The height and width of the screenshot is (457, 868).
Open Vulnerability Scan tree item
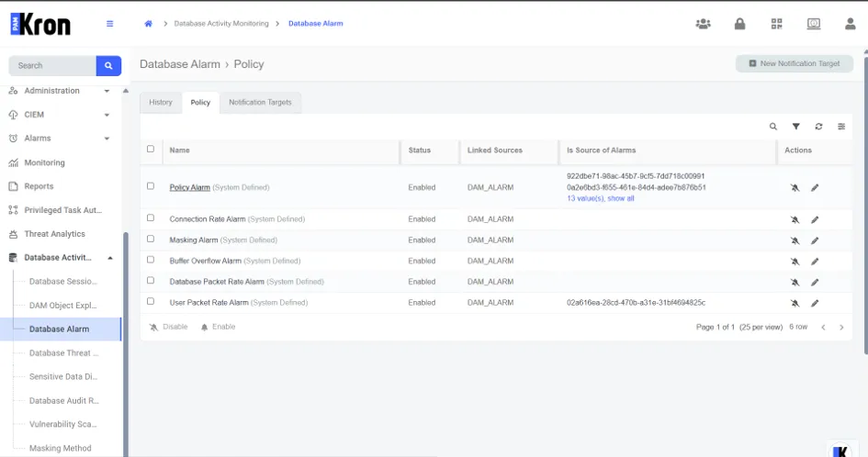(63, 424)
